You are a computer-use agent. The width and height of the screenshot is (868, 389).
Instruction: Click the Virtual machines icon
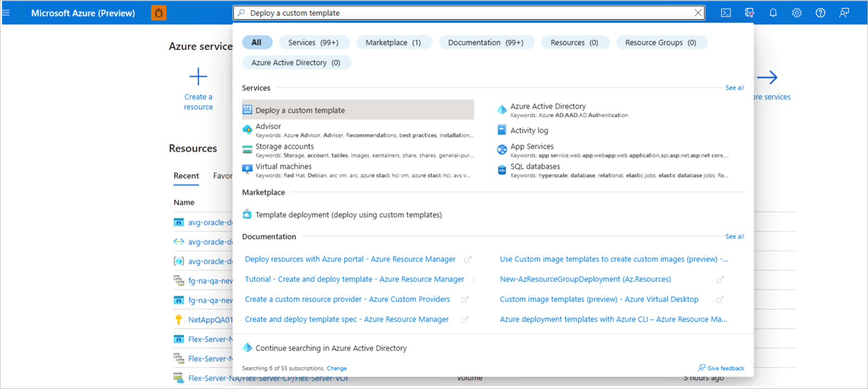point(247,169)
